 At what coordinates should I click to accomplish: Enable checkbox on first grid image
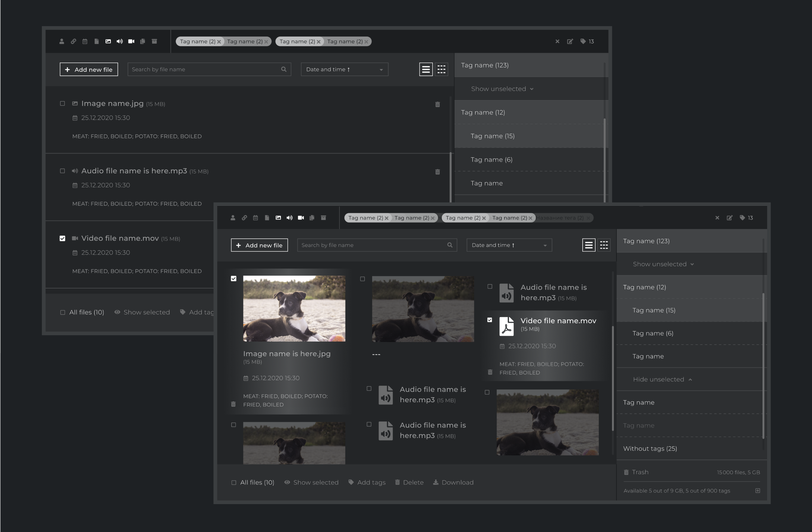coord(234,278)
